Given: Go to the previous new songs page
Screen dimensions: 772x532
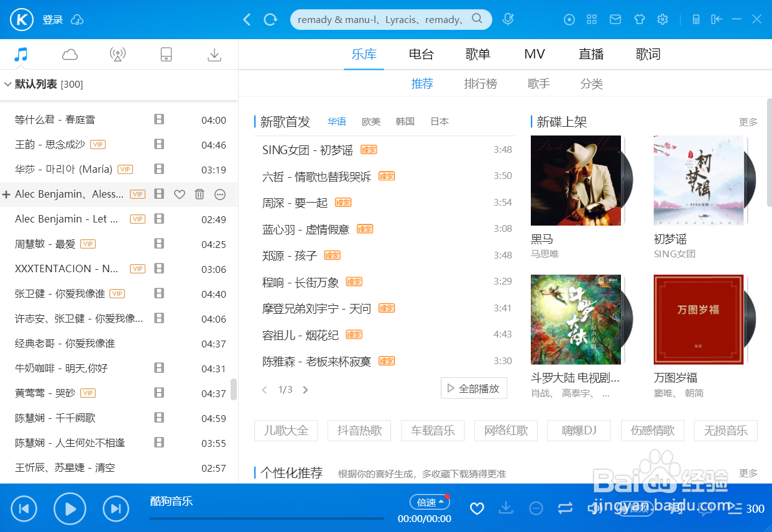Looking at the screenshot, I should (265, 390).
